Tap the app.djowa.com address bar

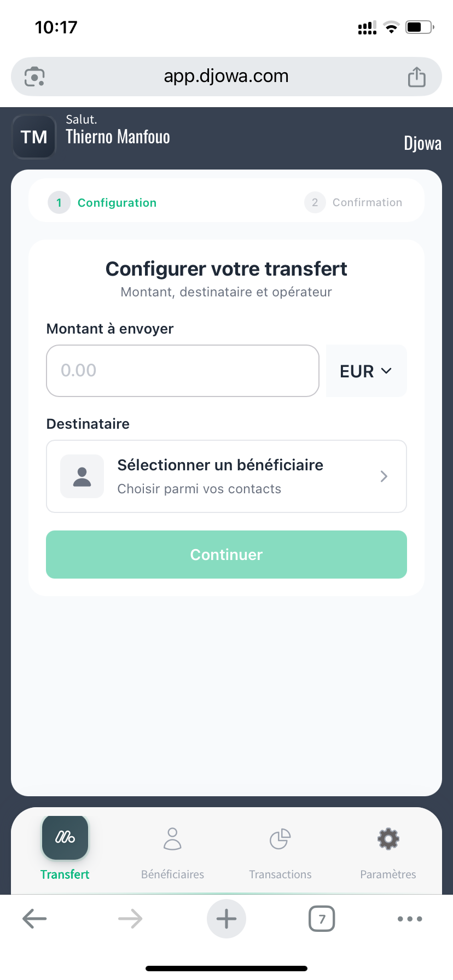pyautogui.click(x=226, y=77)
